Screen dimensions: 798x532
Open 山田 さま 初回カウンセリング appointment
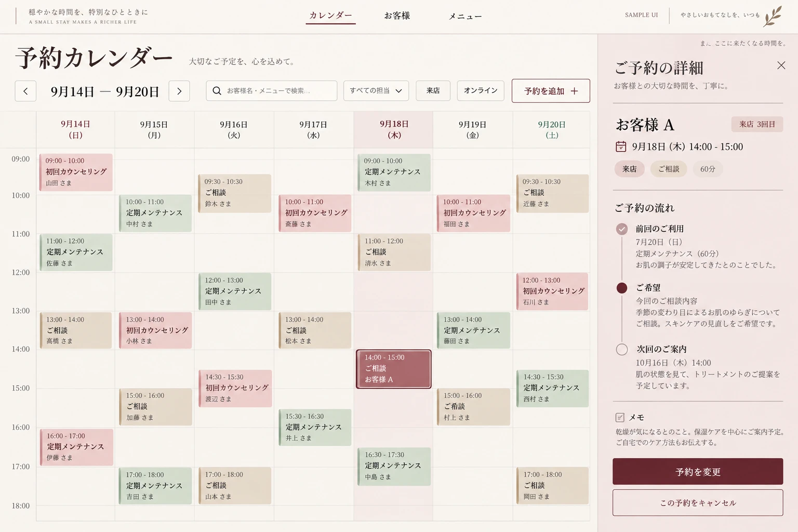tap(76, 172)
